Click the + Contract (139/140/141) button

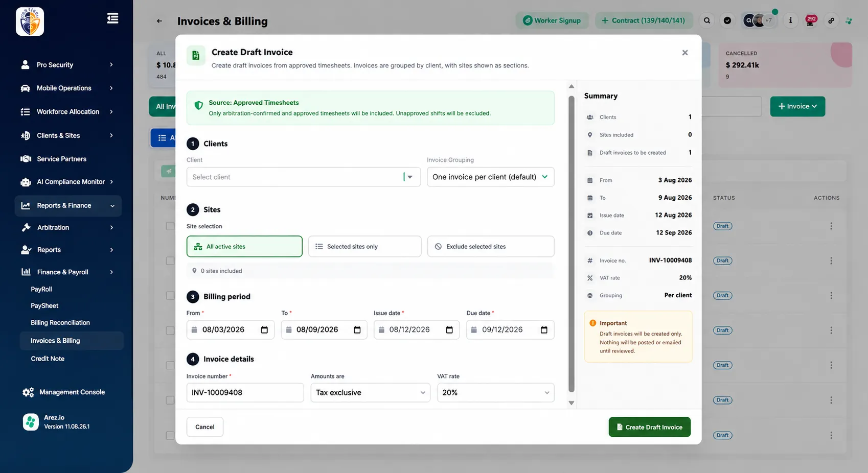click(644, 20)
